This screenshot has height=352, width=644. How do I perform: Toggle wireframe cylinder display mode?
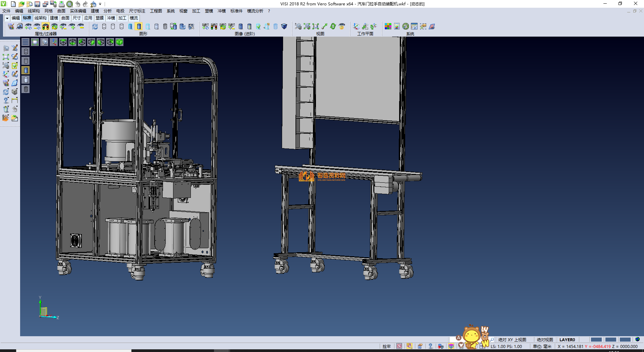point(104,27)
